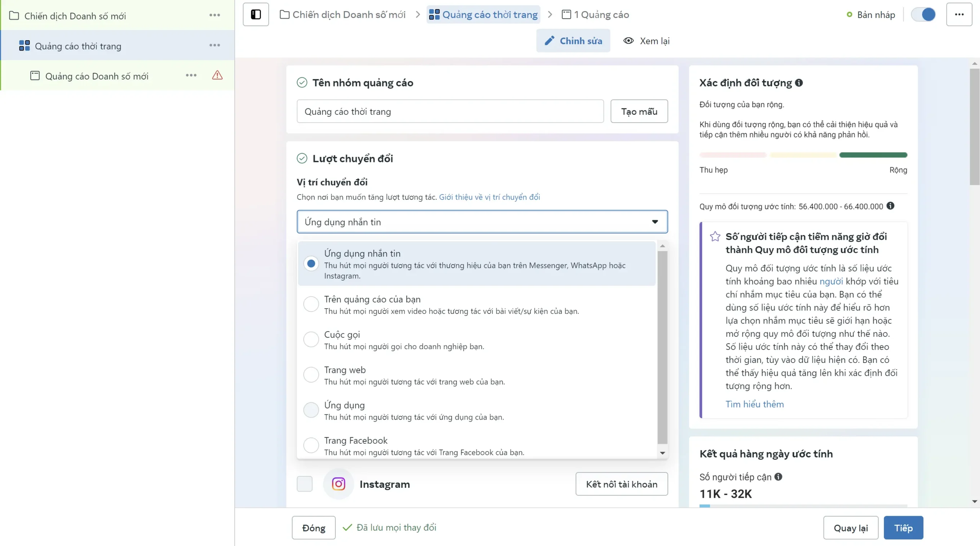Open more options for Quảng cáo Doanh số mới

tap(191, 75)
